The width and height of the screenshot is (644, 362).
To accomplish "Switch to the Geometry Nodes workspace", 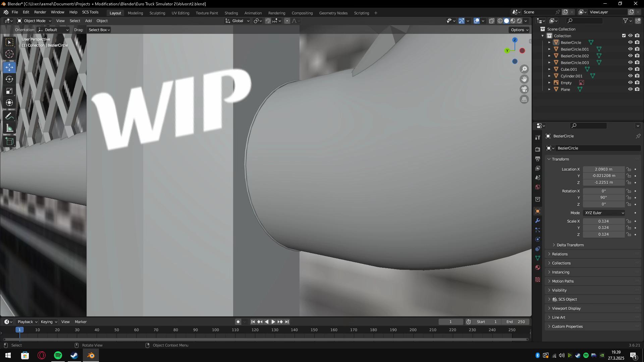I will pos(333,13).
